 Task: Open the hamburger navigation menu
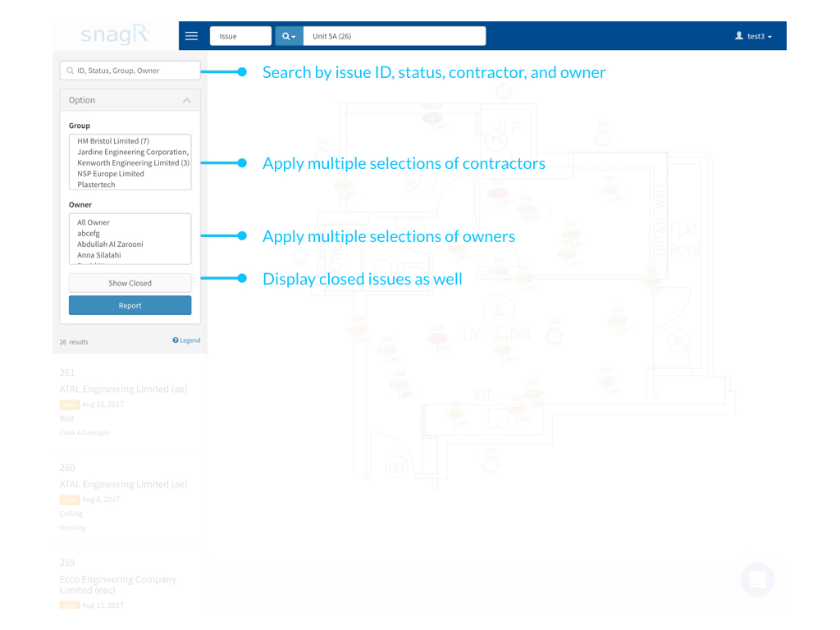[191, 36]
